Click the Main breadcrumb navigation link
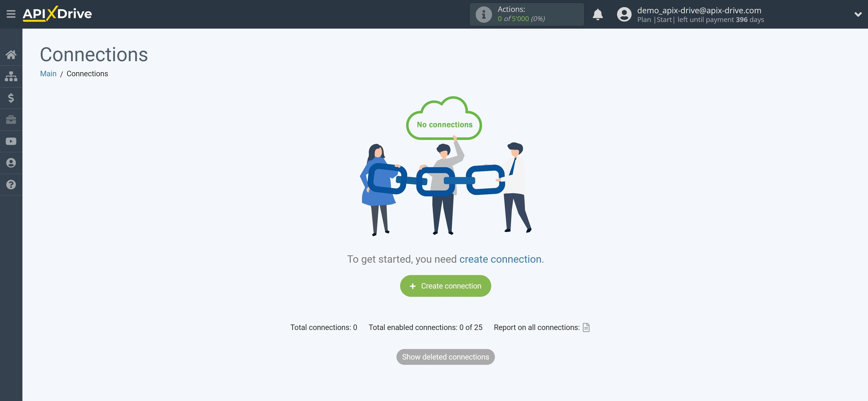 pos(48,73)
